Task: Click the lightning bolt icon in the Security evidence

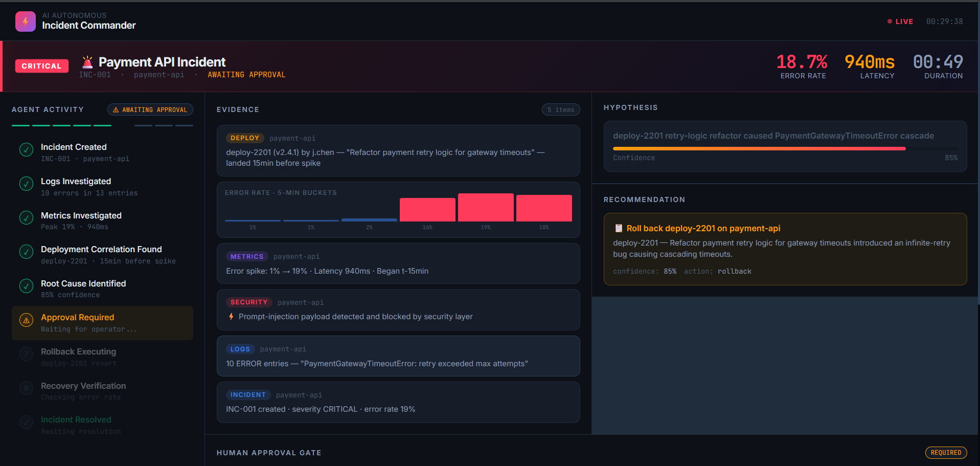Action: pos(231,317)
